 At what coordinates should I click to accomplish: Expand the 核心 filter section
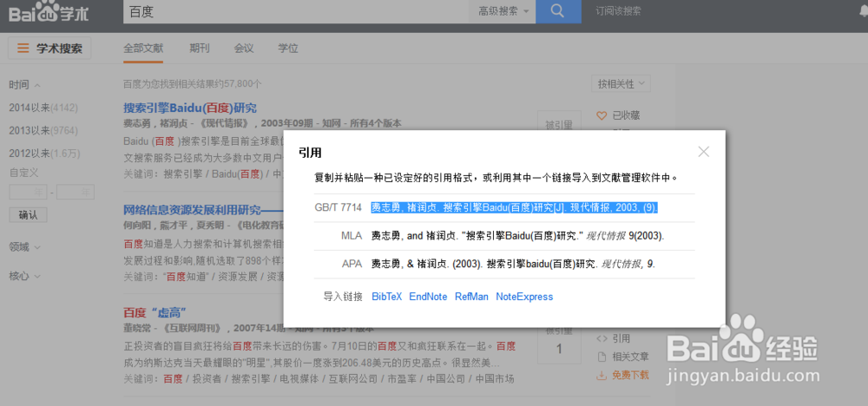coord(25,276)
